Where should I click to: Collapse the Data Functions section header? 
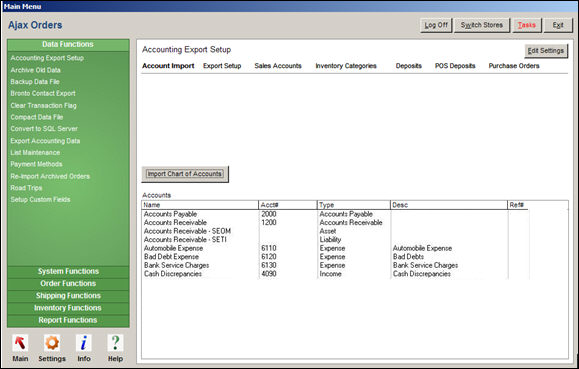point(68,44)
